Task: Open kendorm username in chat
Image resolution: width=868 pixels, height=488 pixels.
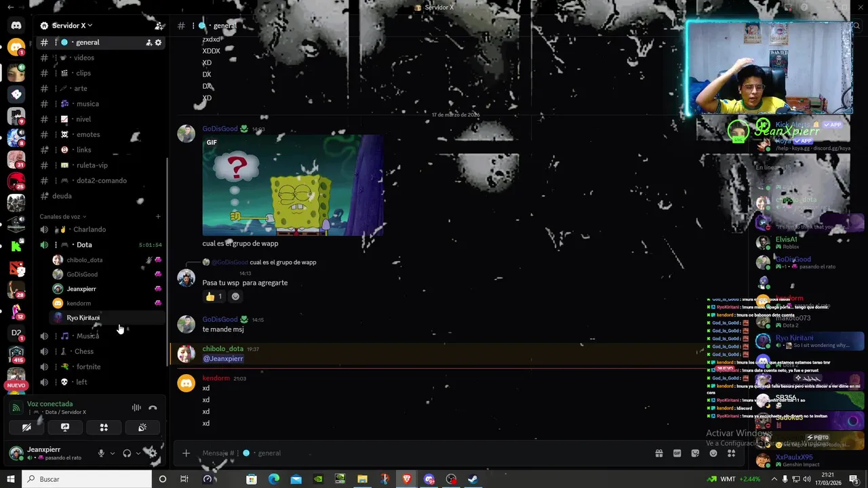Action: click(x=216, y=378)
